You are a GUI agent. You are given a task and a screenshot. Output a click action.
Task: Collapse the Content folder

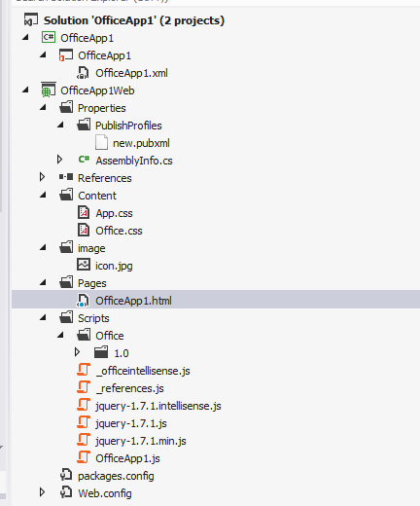click(43, 196)
